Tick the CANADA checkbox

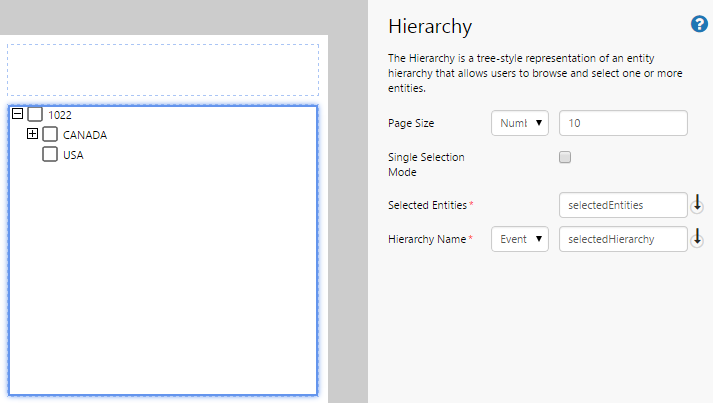click(50, 135)
